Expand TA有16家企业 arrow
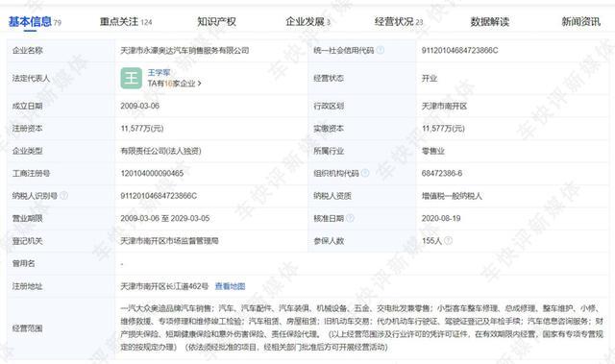Image resolution: width=615 pixels, height=364 pixels. (200, 84)
